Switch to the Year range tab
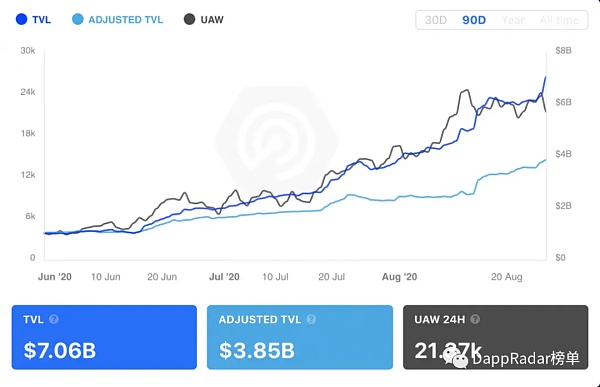Viewport: 600px width, 387px height. [x=513, y=20]
